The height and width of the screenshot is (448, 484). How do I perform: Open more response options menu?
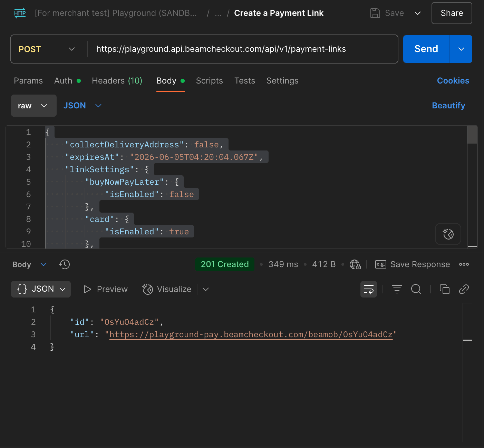[x=464, y=264]
